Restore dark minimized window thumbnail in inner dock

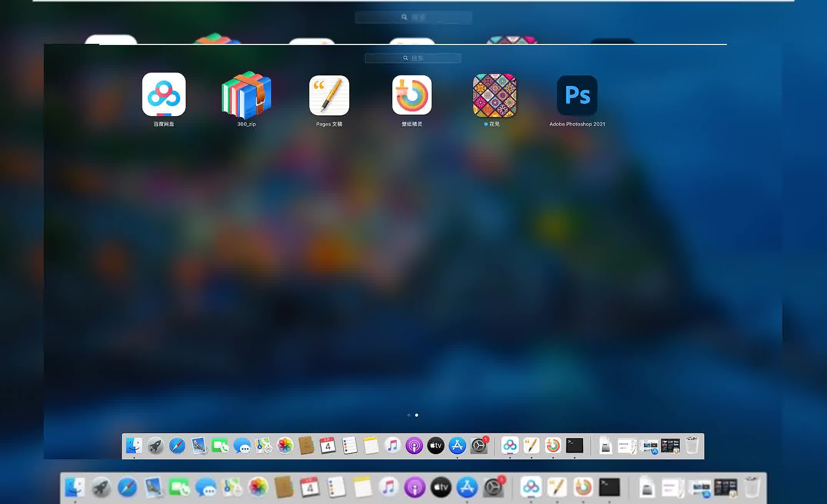tap(670, 446)
